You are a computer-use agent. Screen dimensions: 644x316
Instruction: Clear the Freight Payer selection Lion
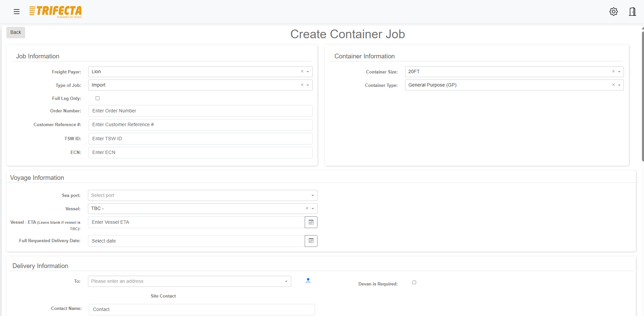(302, 71)
